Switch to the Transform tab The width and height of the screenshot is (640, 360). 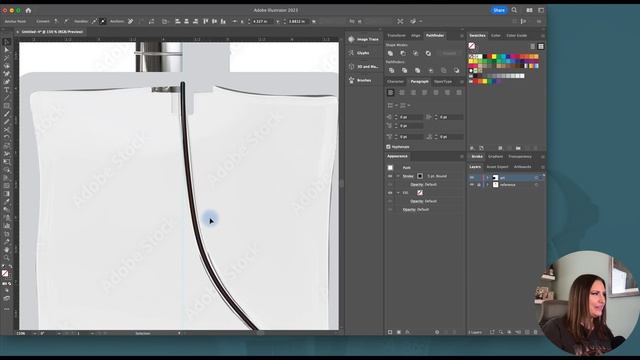[x=396, y=36]
